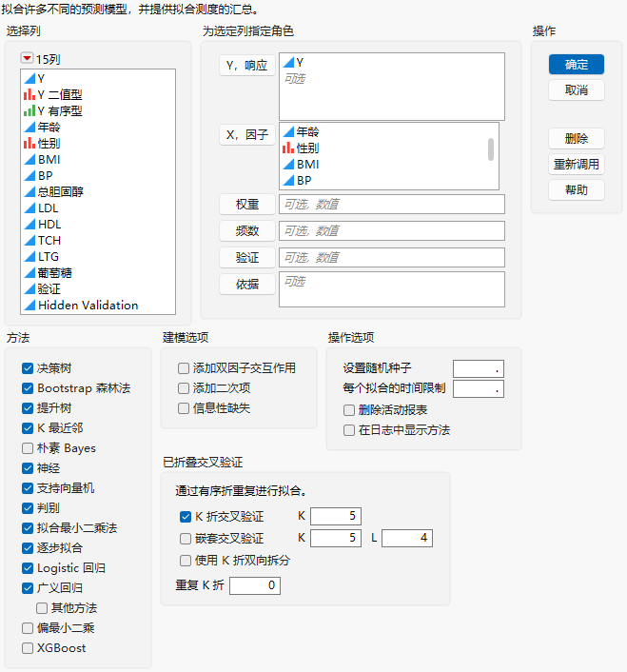Viewport: 627px width, 672px height.
Task: Uncheck the 提升树 method
Action: [x=28, y=408]
